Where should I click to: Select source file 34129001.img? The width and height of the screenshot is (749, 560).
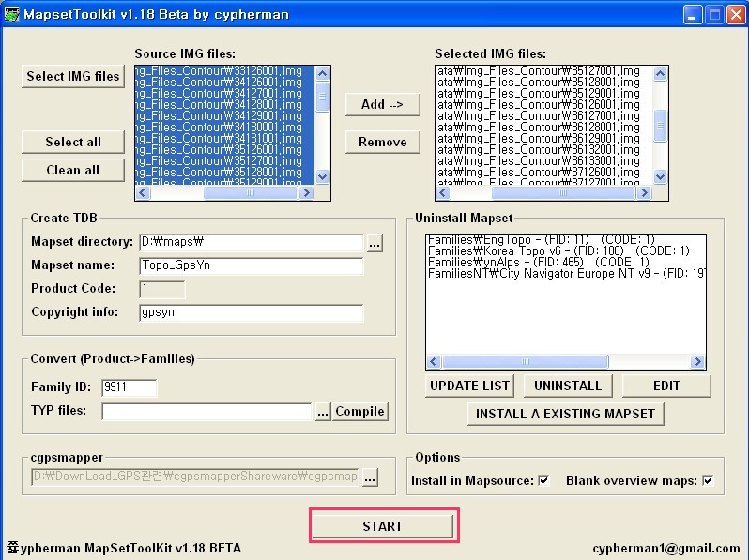219,116
